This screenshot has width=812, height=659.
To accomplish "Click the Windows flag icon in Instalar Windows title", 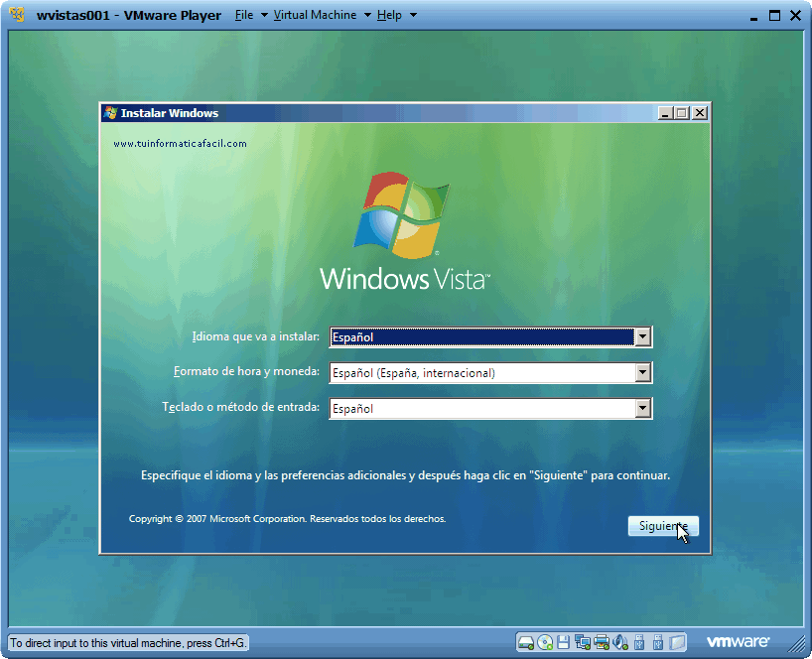I will click(110, 113).
